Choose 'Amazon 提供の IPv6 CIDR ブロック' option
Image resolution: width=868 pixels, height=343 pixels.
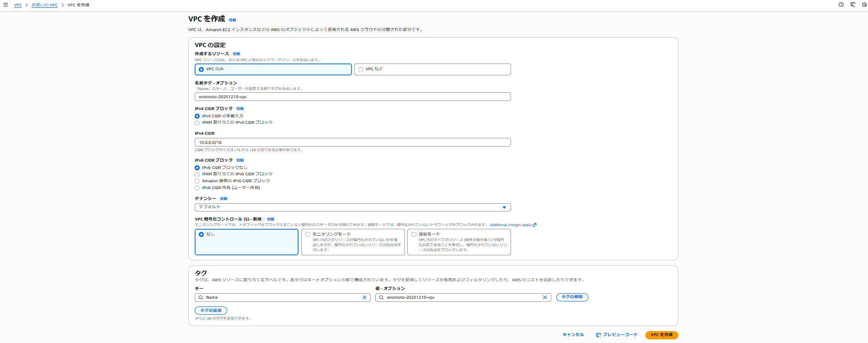[197, 181]
